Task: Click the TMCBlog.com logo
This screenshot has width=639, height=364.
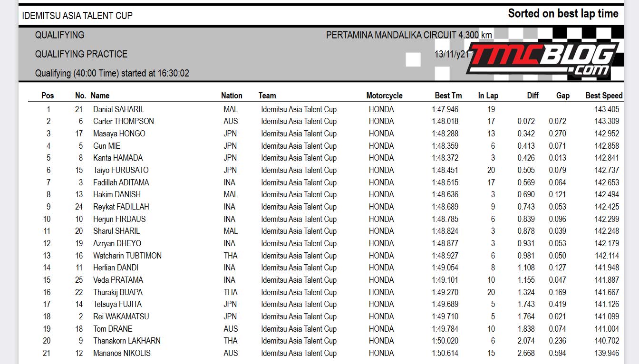Action: click(542, 59)
